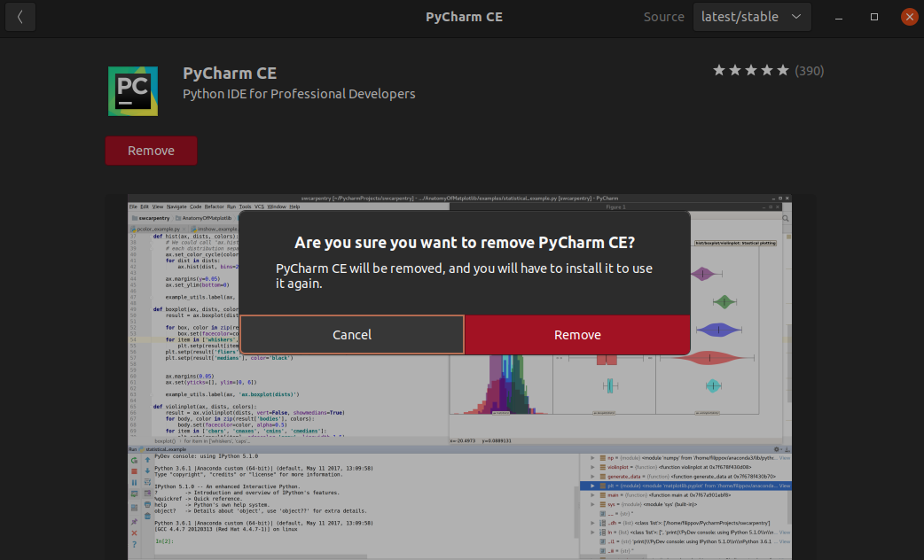Confirm removal with the red Remove button
Screen dimensions: 924x560
tap(577, 335)
